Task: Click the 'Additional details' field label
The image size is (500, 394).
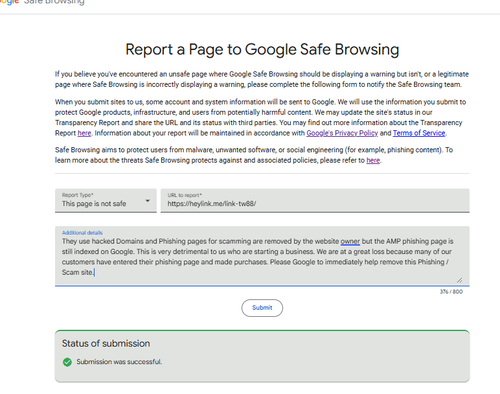Action: (x=82, y=233)
